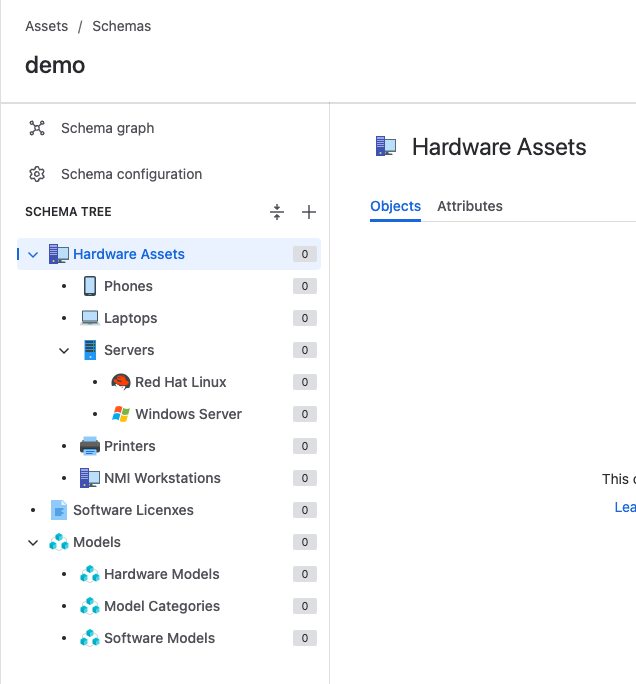Click the Schema configuration gear icon
Viewport: 636px width, 684px height.
coord(37,174)
